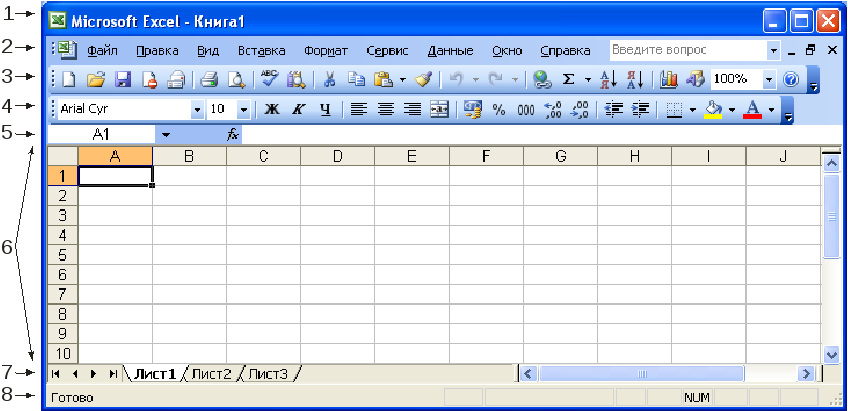Image resolution: width=848 pixels, height=411 pixels.
Task: Print the workbook with printer icon
Action: point(209,79)
